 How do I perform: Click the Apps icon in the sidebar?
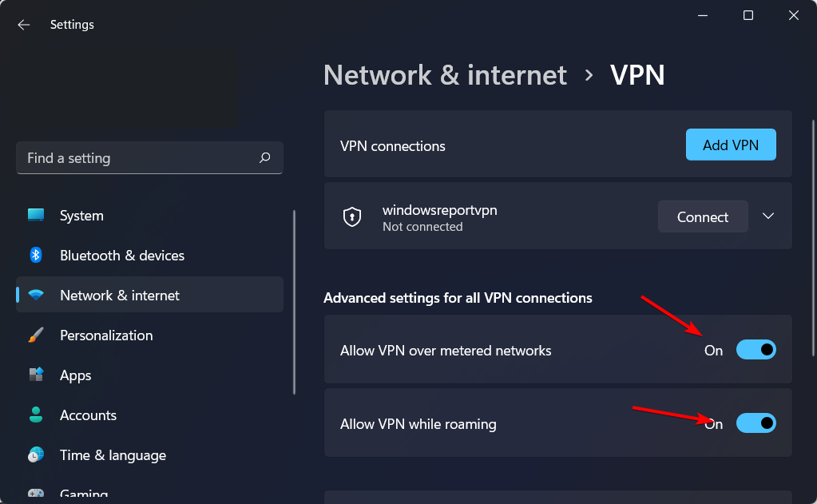click(x=36, y=375)
